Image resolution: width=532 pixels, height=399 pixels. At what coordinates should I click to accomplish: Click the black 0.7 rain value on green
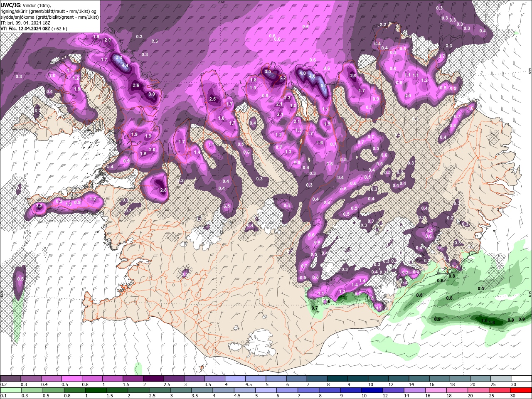[x=315, y=308]
